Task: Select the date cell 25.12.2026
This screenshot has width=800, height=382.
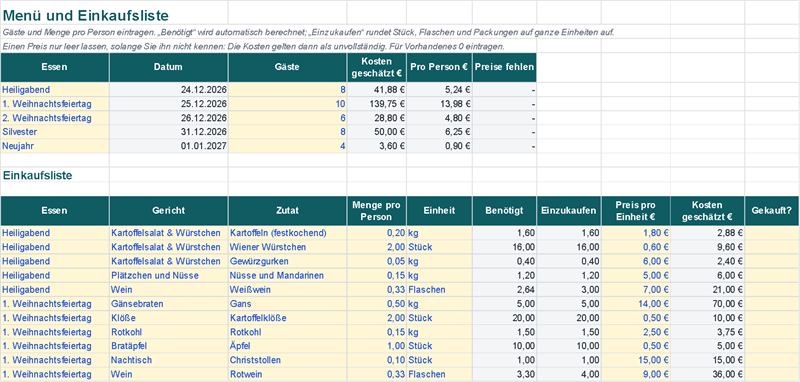Action: pyautogui.click(x=168, y=104)
